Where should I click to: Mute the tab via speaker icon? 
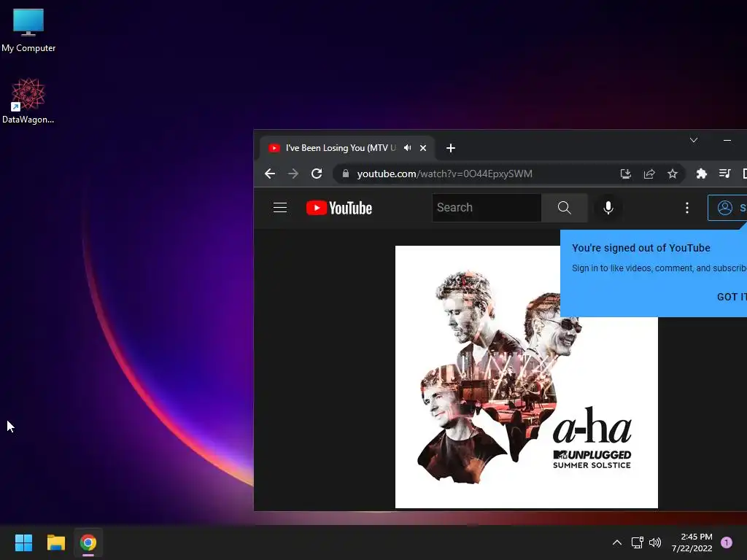(407, 148)
